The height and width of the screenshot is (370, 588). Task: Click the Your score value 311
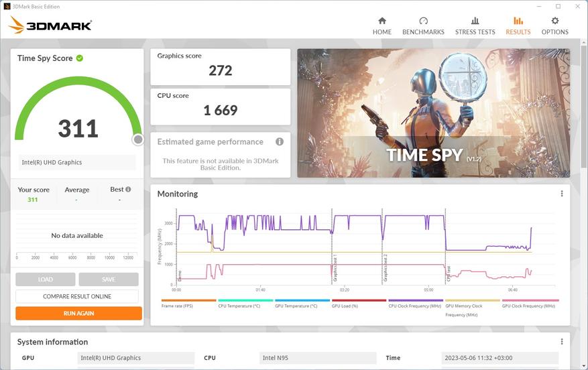coord(33,200)
